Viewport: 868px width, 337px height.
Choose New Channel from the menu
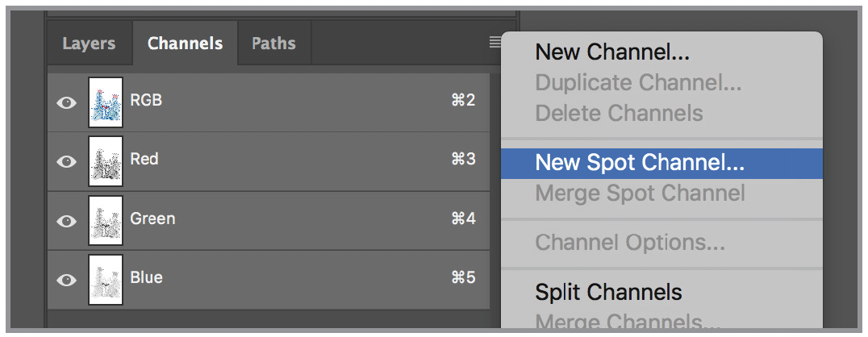click(x=612, y=52)
